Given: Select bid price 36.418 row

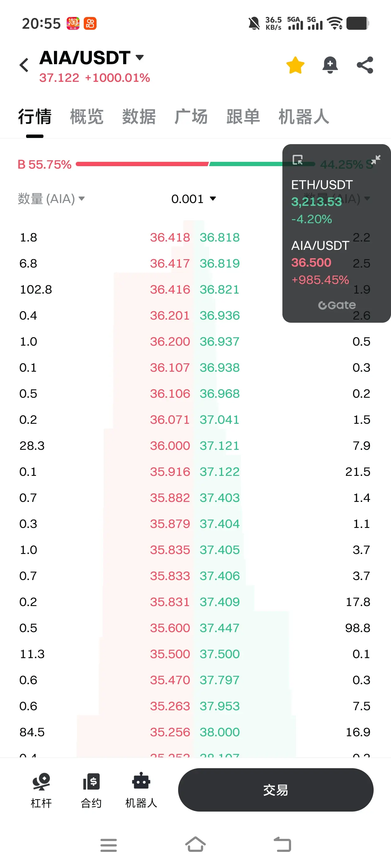Looking at the screenshot, I should pyautogui.click(x=170, y=237).
